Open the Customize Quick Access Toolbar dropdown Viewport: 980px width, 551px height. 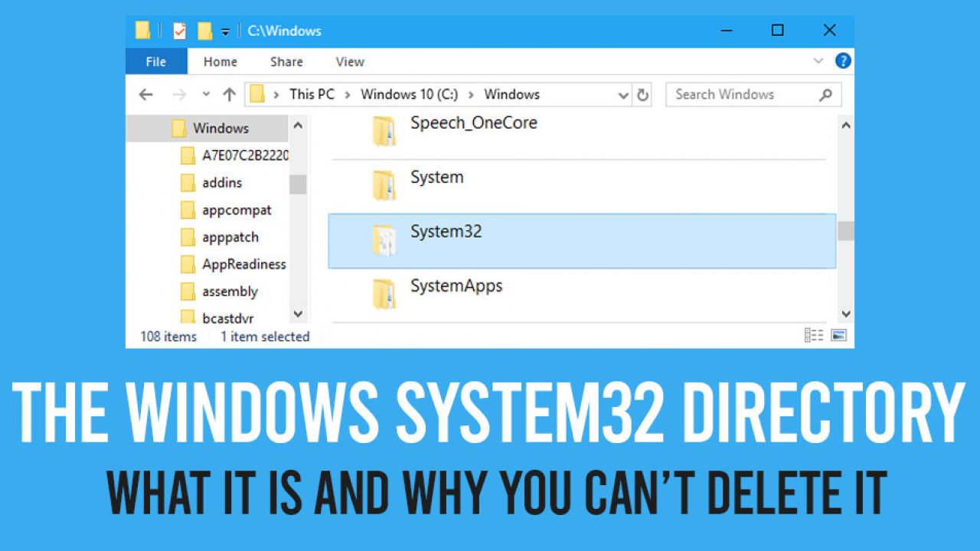pos(225,31)
